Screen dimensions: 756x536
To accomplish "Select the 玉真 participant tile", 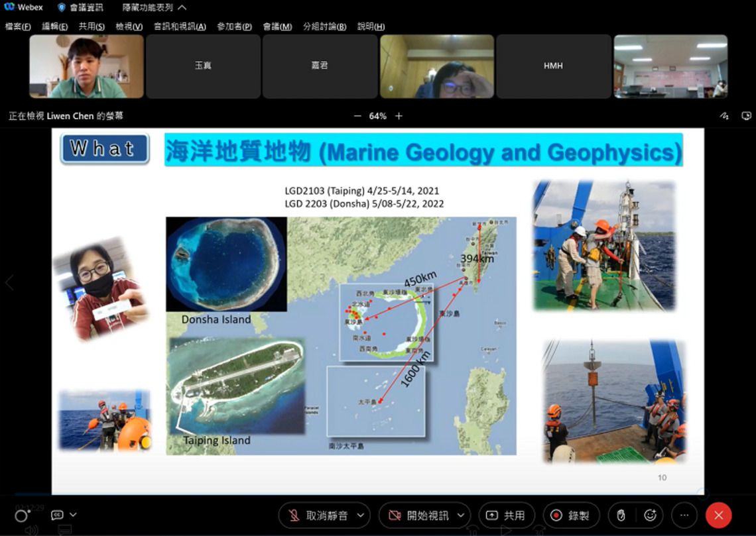I will [204, 66].
